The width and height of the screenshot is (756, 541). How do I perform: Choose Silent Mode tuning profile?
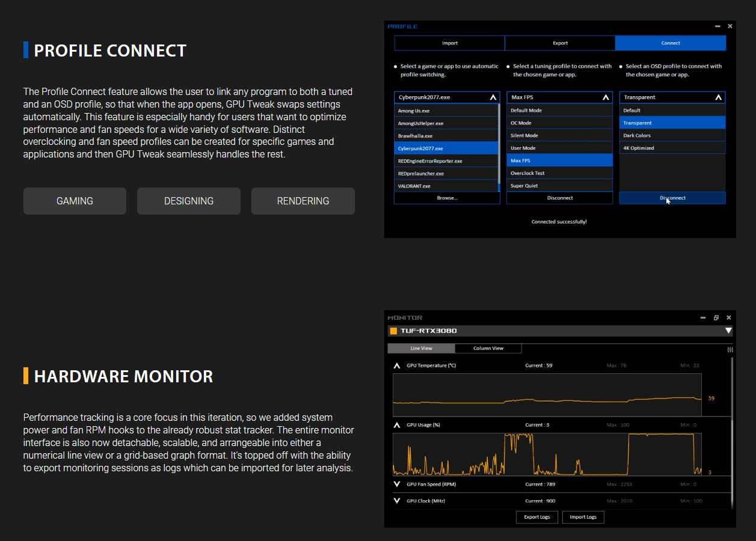pos(560,136)
